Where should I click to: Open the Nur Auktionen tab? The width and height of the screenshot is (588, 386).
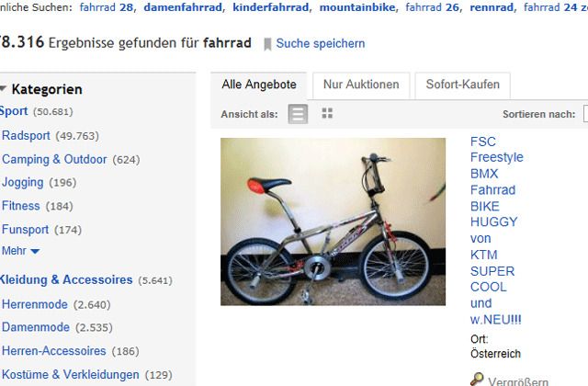[361, 85]
